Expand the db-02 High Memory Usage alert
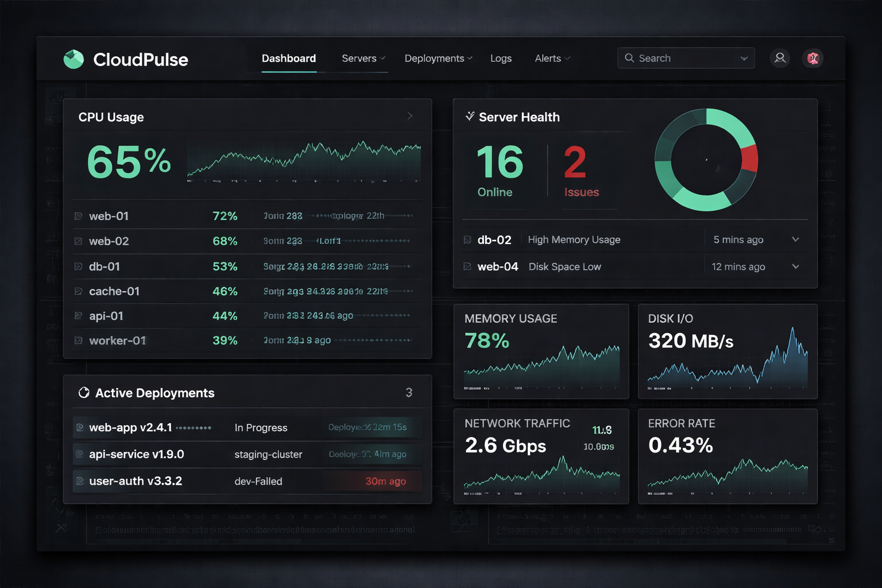 795,239
